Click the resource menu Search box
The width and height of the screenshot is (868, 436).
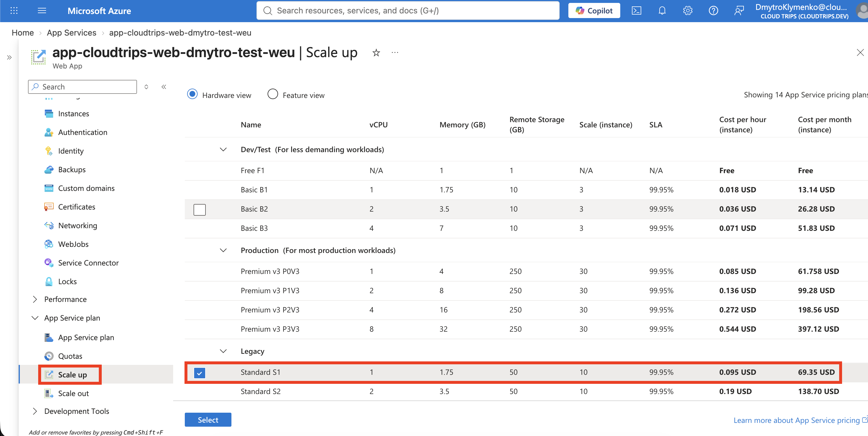point(82,87)
